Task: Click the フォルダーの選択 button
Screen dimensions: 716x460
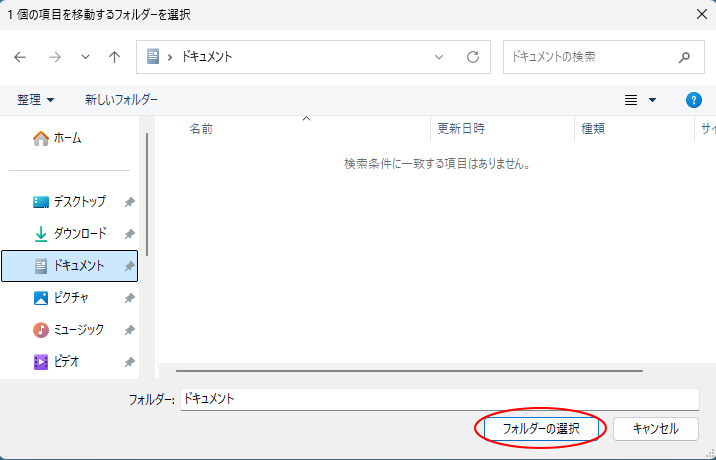Action: click(x=540, y=428)
